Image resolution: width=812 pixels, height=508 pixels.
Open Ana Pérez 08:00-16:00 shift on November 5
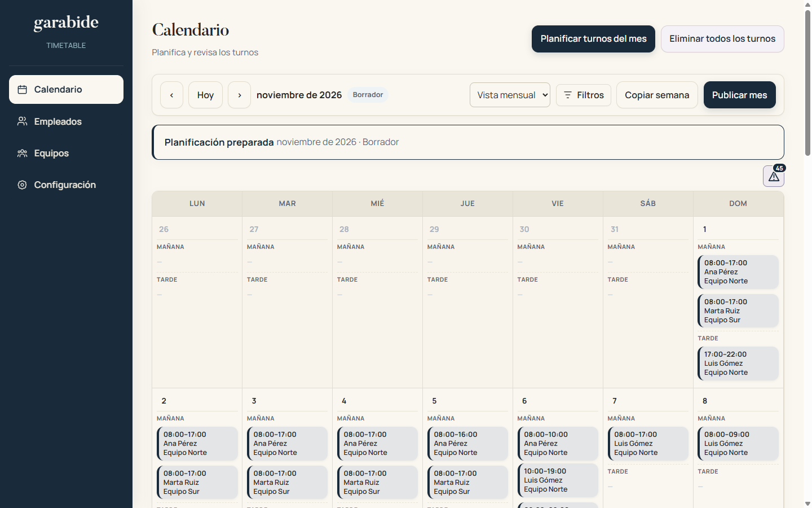tap(468, 444)
